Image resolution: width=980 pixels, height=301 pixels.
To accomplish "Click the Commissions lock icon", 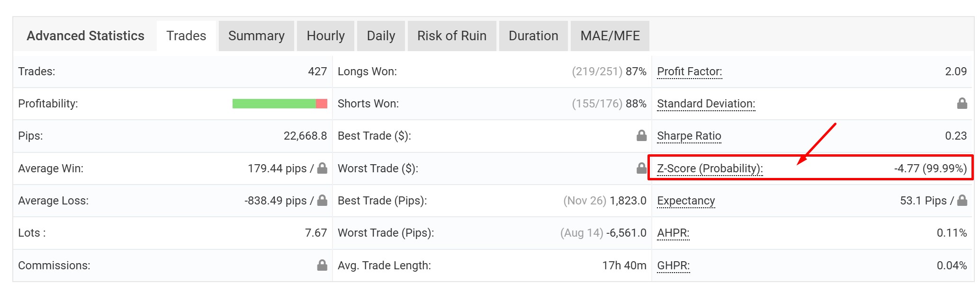I will tap(322, 265).
